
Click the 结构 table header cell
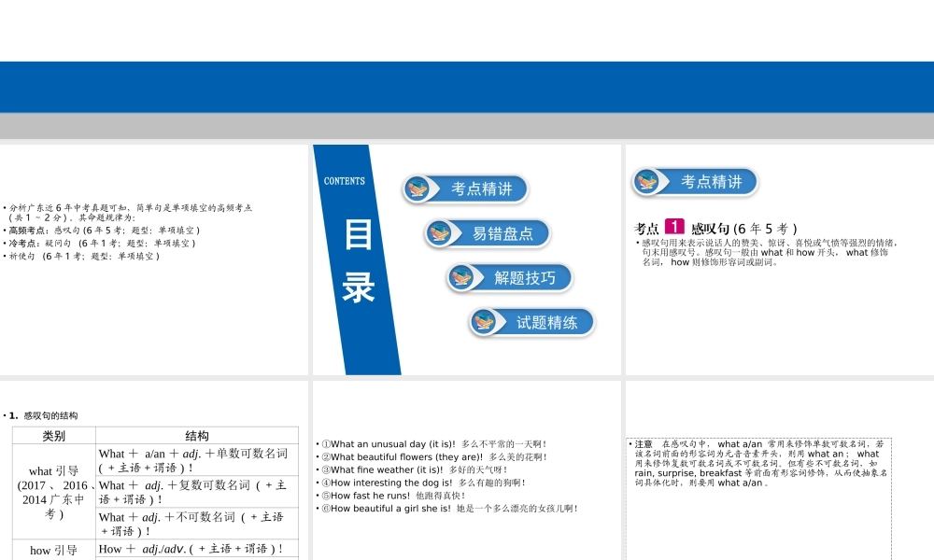(x=197, y=436)
